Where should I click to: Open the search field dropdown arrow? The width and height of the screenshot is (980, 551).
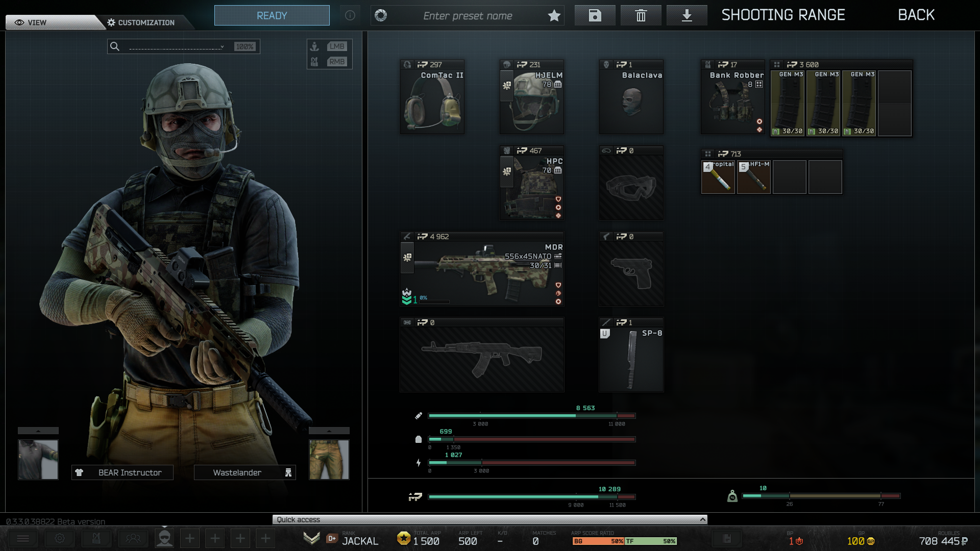(x=222, y=46)
